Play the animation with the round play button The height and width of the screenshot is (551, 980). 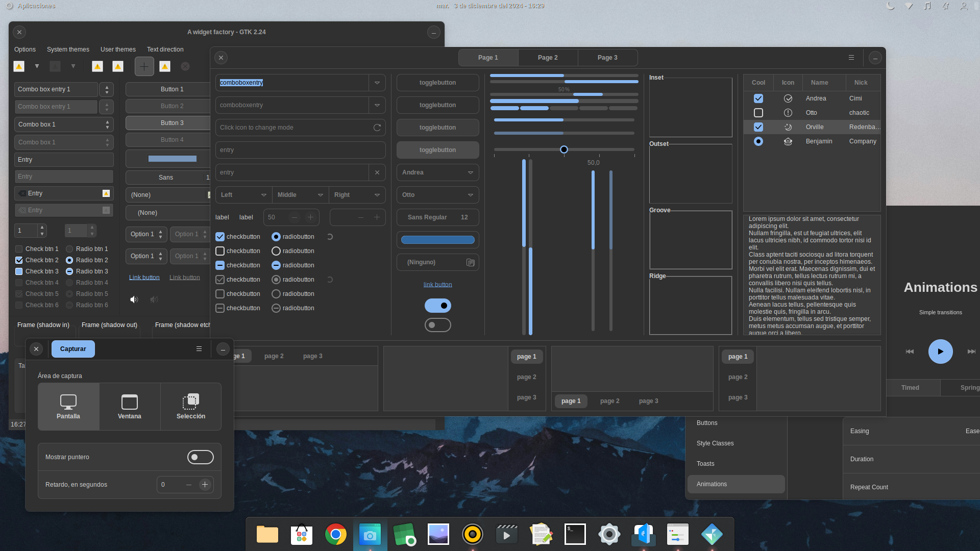[940, 352]
